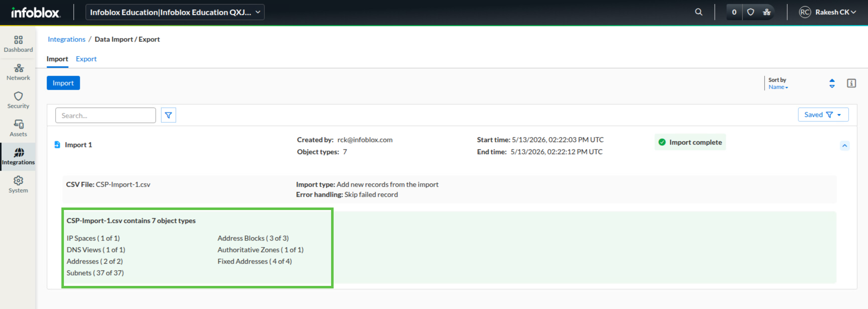Open System settings in the sidebar

pos(18,185)
